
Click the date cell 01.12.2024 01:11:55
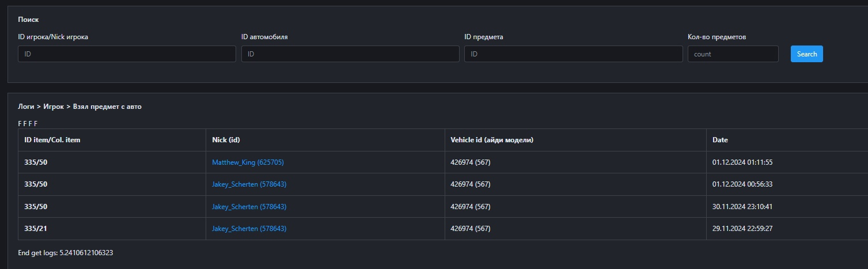click(x=742, y=162)
